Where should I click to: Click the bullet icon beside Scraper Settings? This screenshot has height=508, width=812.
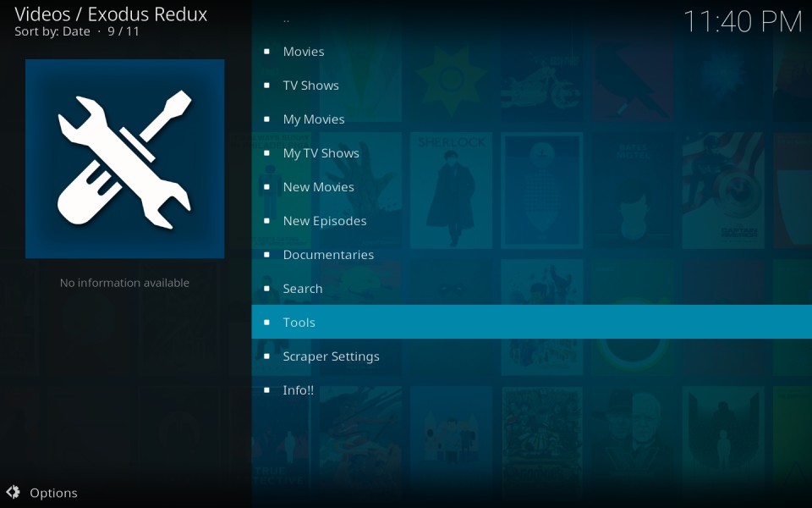coord(266,356)
